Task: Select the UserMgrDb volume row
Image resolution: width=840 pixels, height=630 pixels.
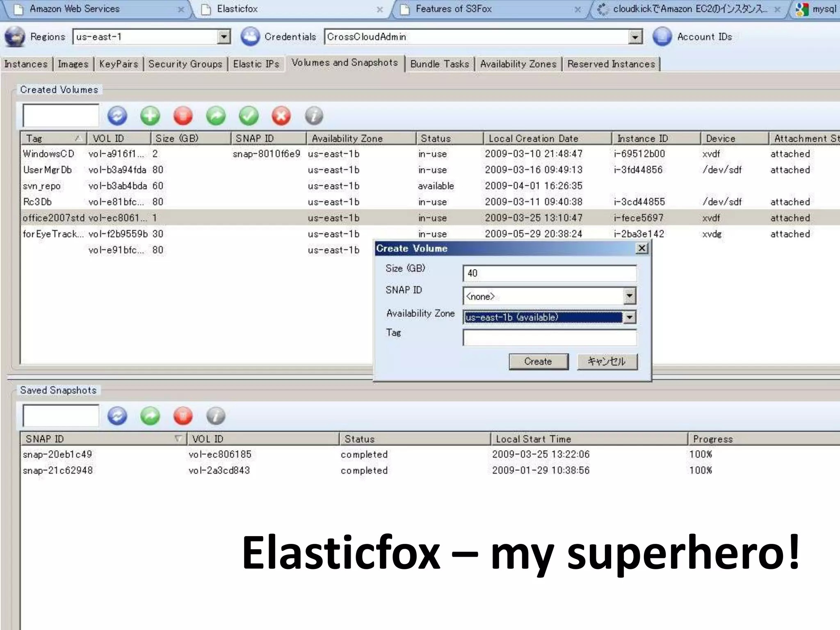Action: [431, 170]
